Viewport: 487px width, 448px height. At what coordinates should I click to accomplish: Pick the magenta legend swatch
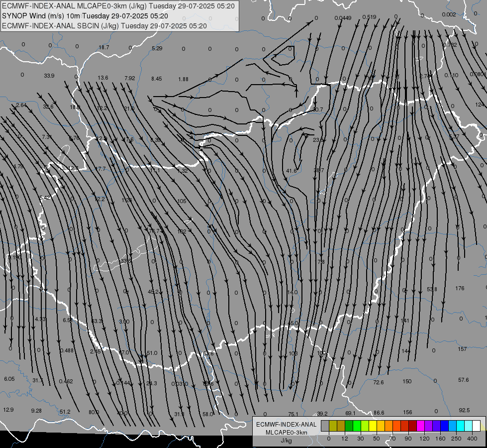[420, 426]
